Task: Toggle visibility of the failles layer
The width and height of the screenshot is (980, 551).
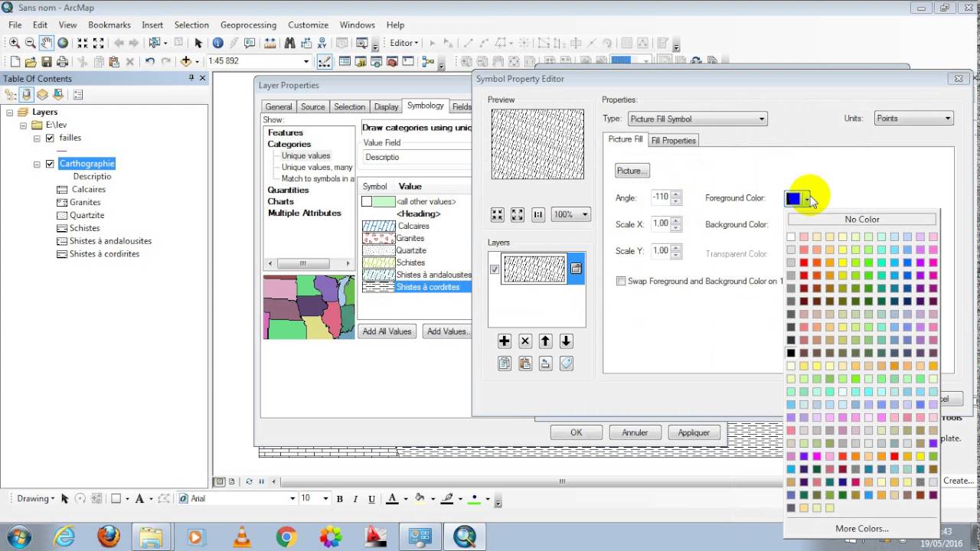Action: pos(50,139)
